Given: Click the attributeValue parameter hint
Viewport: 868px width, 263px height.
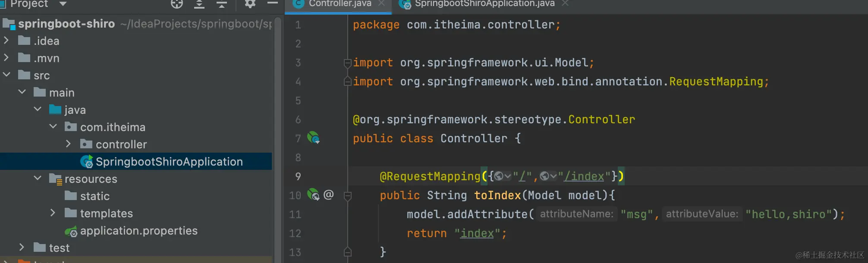Looking at the screenshot, I should coord(702,214).
